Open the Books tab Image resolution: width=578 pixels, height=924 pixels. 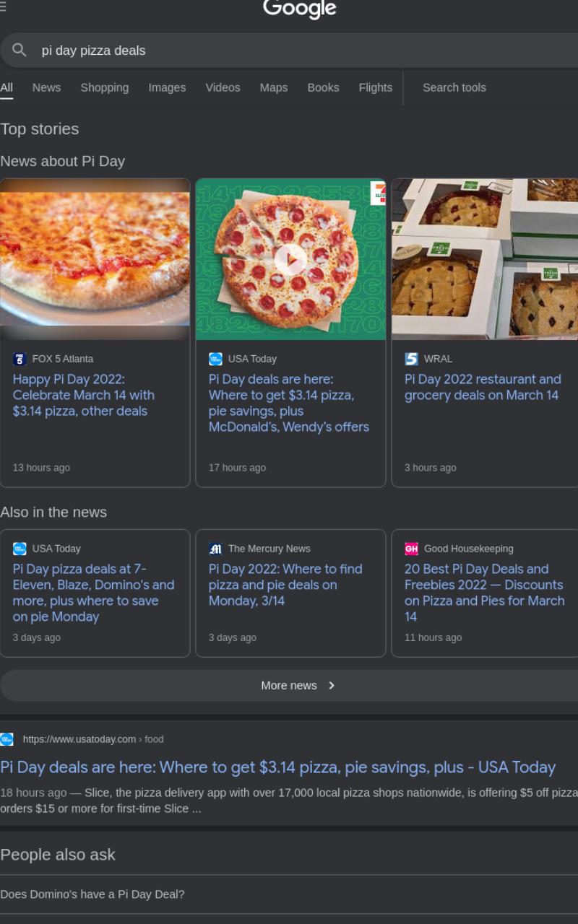click(x=323, y=87)
